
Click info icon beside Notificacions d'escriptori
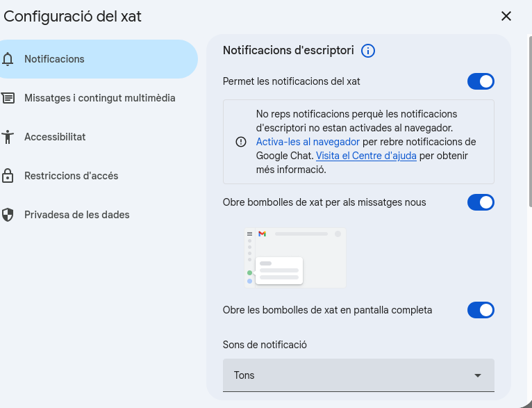[x=368, y=51]
